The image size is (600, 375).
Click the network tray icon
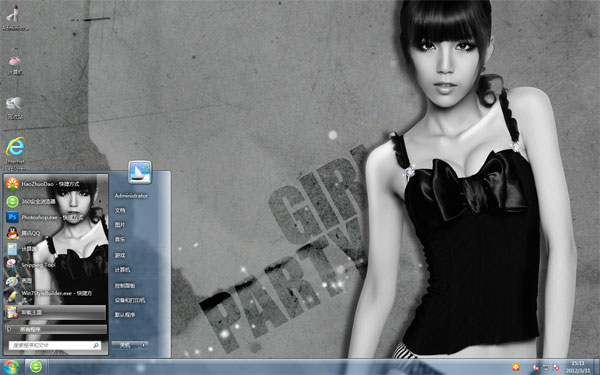[x=546, y=367]
